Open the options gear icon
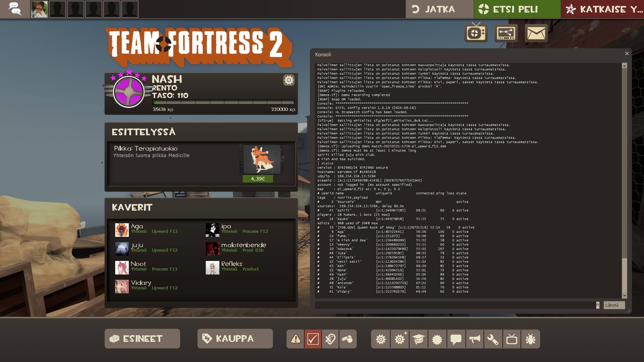 point(381,339)
